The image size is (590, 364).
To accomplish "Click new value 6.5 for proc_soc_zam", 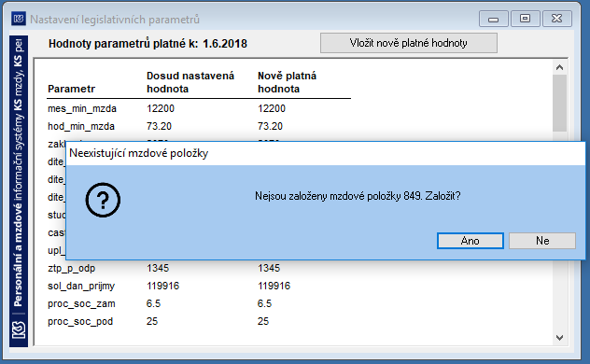I will (264, 303).
